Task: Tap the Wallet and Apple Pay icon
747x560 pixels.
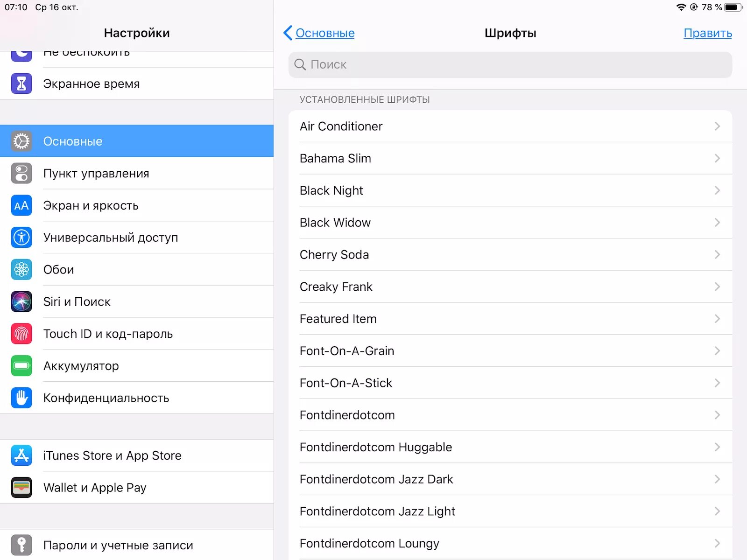Action: [21, 488]
